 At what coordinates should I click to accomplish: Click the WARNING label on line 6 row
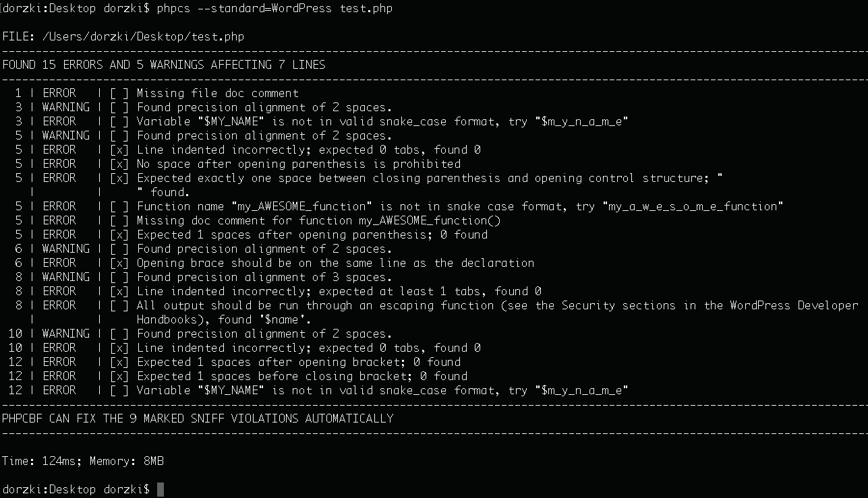pyautogui.click(x=66, y=249)
